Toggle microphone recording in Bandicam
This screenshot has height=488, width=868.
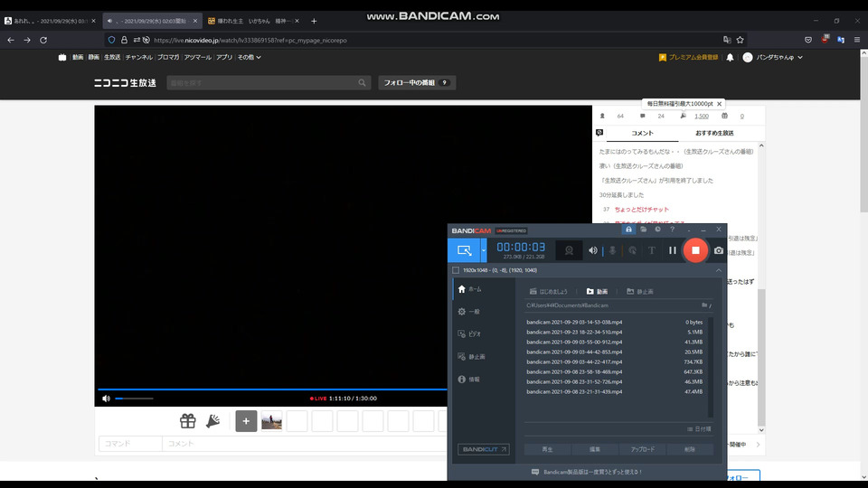pyautogui.click(x=612, y=250)
